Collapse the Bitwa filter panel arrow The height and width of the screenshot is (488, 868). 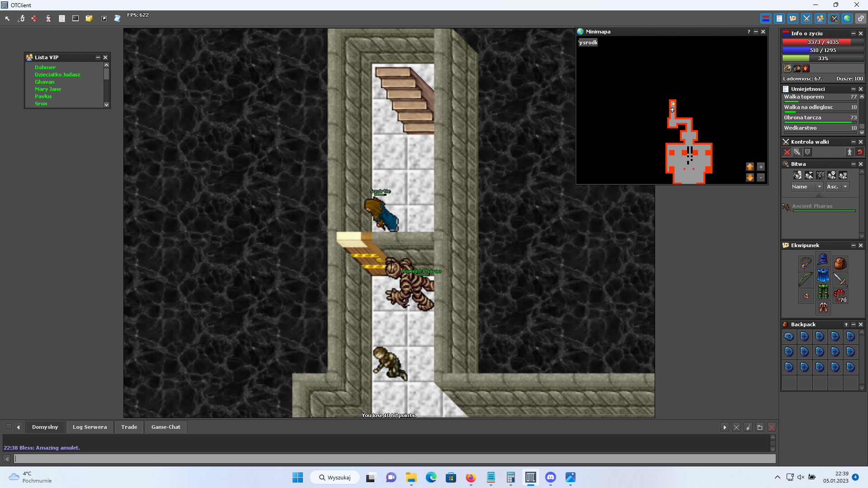(820, 195)
